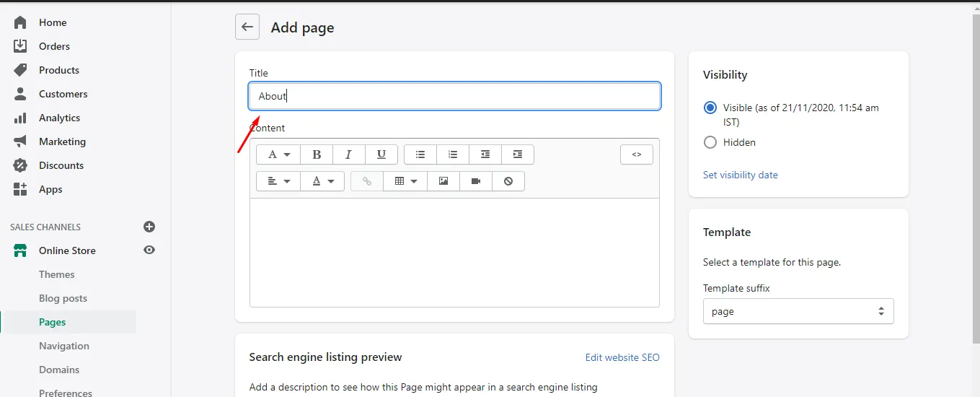Insert a numbered list
This screenshot has height=397, width=980.
453,154
